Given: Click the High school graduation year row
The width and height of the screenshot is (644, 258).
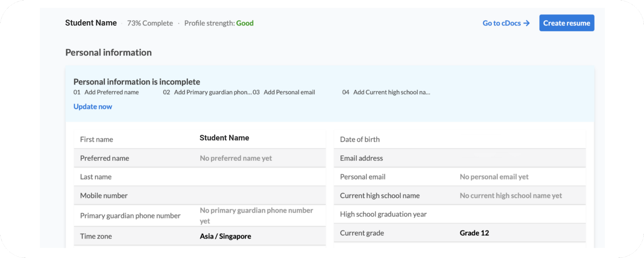Looking at the screenshot, I should (460, 214).
